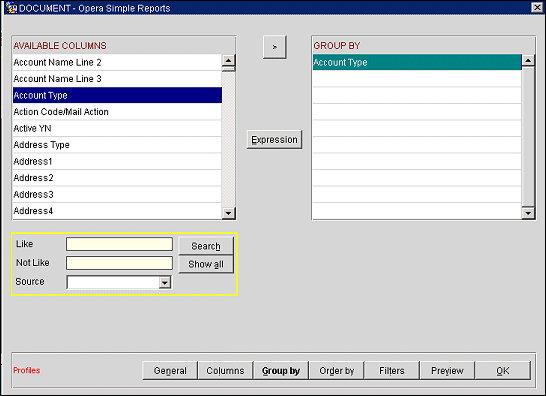Click the red Profiles label
This screenshot has height=396, width=546.
tap(26, 370)
